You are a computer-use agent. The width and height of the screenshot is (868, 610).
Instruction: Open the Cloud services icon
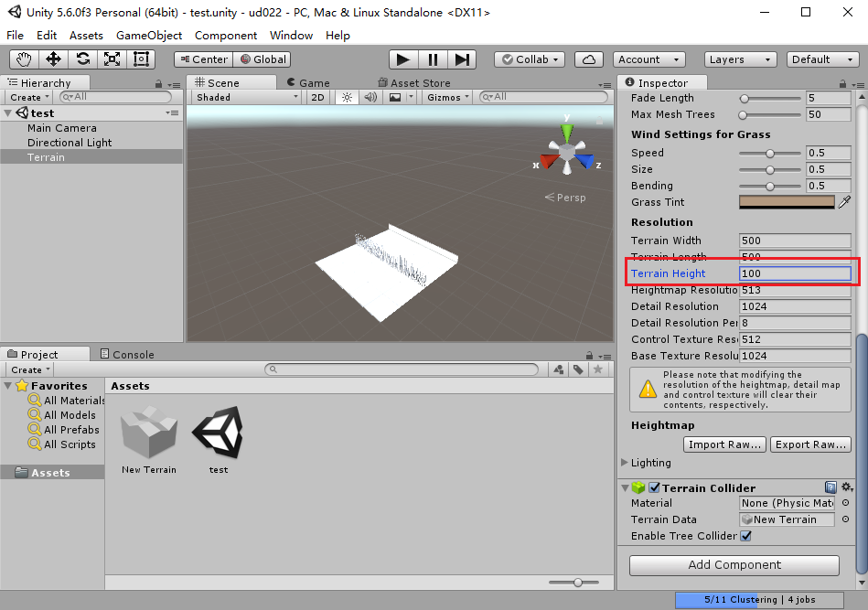tap(589, 59)
